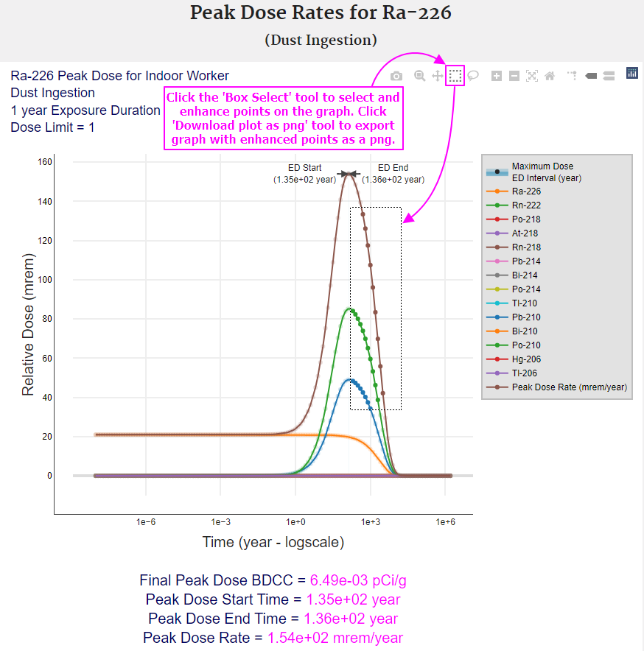Hide Peak Dose Rate legend trace

569,387
